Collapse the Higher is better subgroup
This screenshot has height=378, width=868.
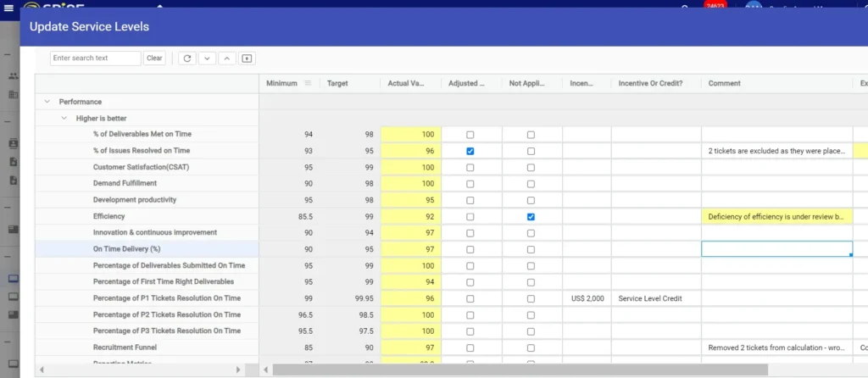click(64, 118)
